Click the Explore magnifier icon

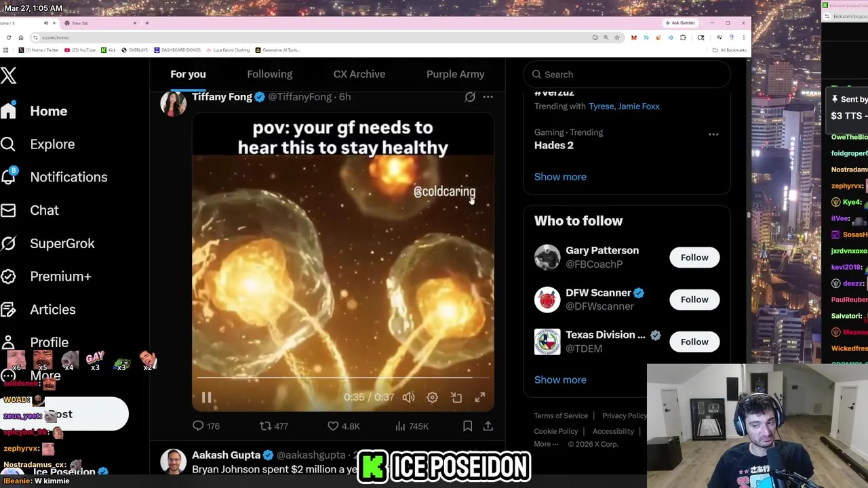(x=8, y=144)
